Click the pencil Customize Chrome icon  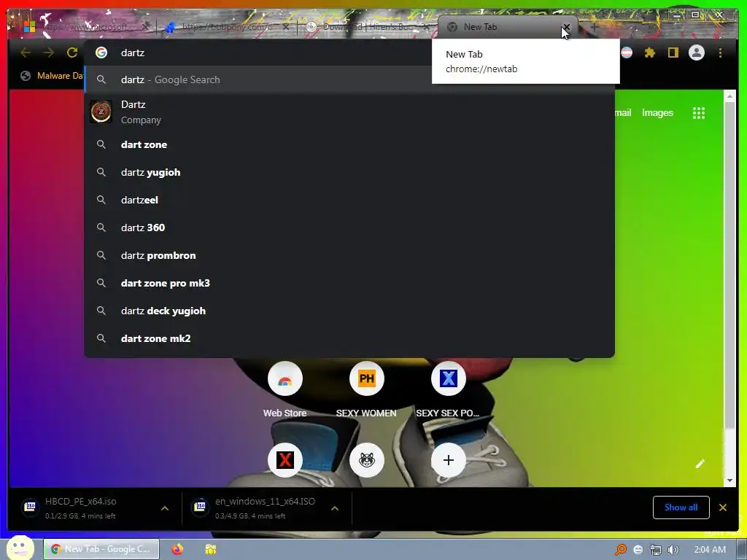click(700, 464)
